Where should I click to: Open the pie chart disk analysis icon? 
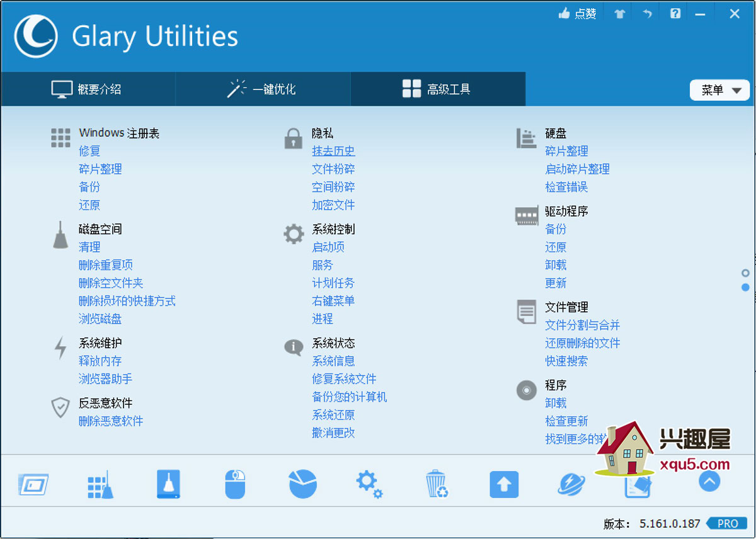[x=302, y=484]
